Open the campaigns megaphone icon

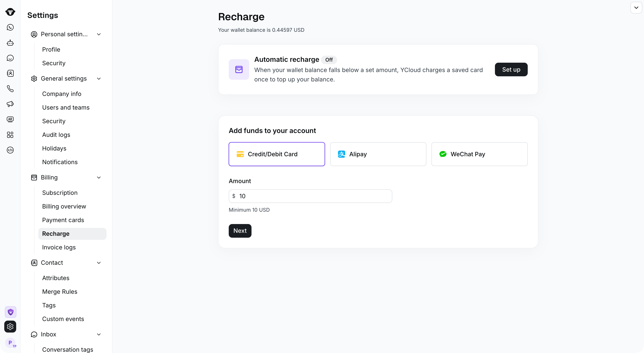[10, 104]
